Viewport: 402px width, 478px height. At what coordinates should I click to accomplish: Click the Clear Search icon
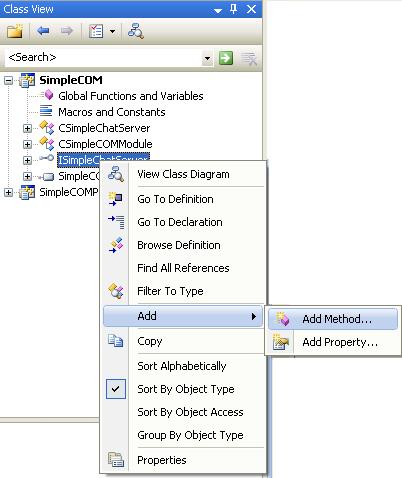249,59
